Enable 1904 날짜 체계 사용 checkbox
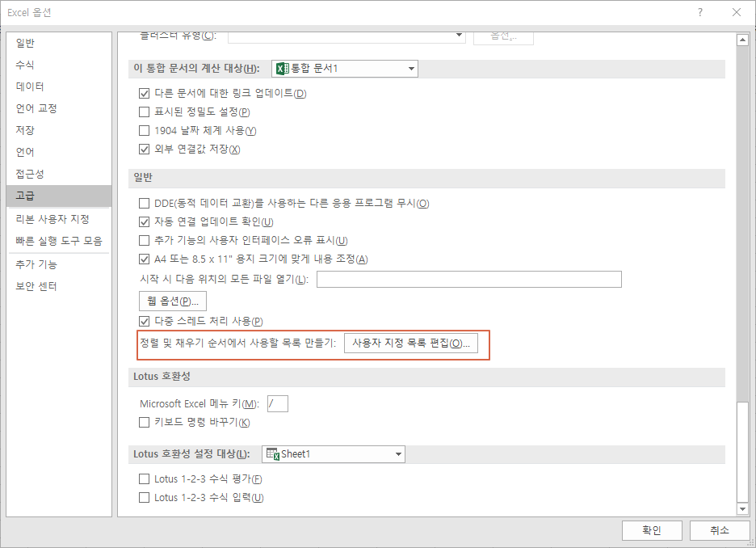 (x=144, y=130)
